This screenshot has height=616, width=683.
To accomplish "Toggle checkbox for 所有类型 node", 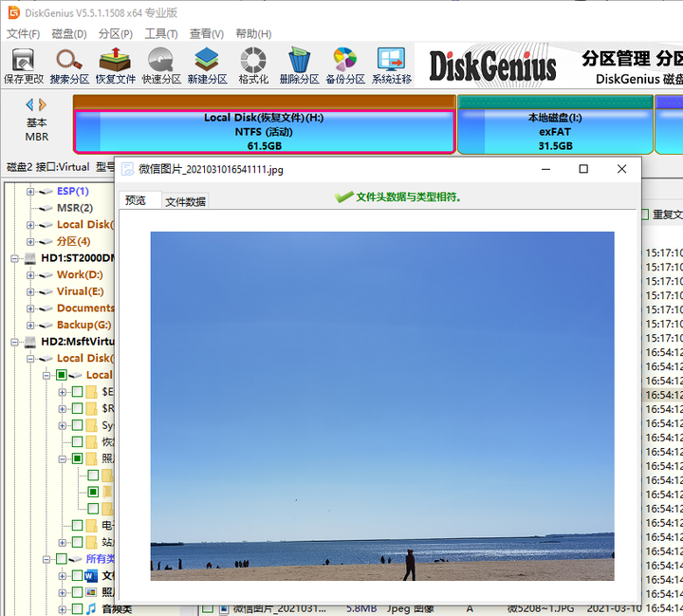I will 62,559.
